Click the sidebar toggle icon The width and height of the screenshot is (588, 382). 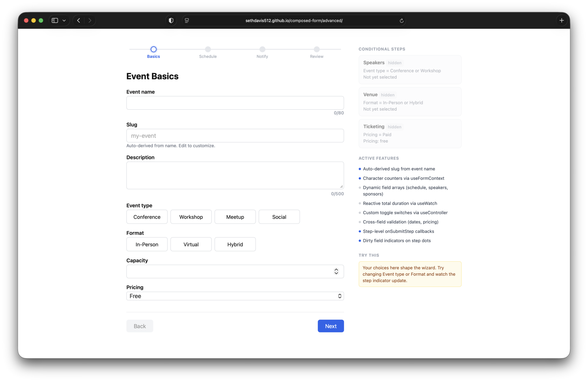tap(55, 21)
